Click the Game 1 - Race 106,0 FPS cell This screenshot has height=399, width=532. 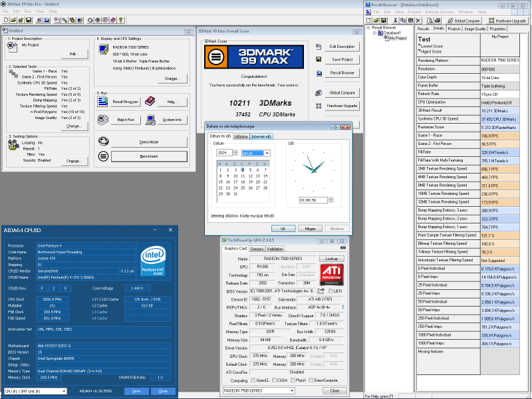click(500, 136)
